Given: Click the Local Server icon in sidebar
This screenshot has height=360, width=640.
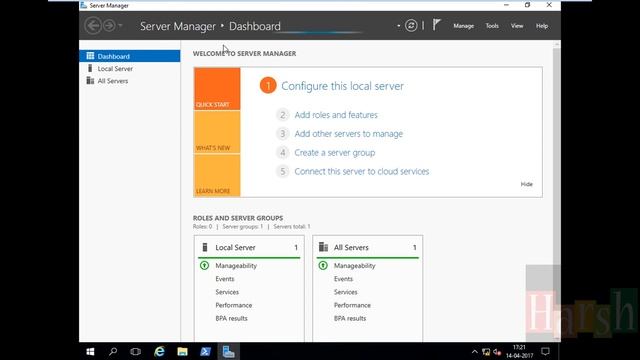Looking at the screenshot, I should pos(90,68).
